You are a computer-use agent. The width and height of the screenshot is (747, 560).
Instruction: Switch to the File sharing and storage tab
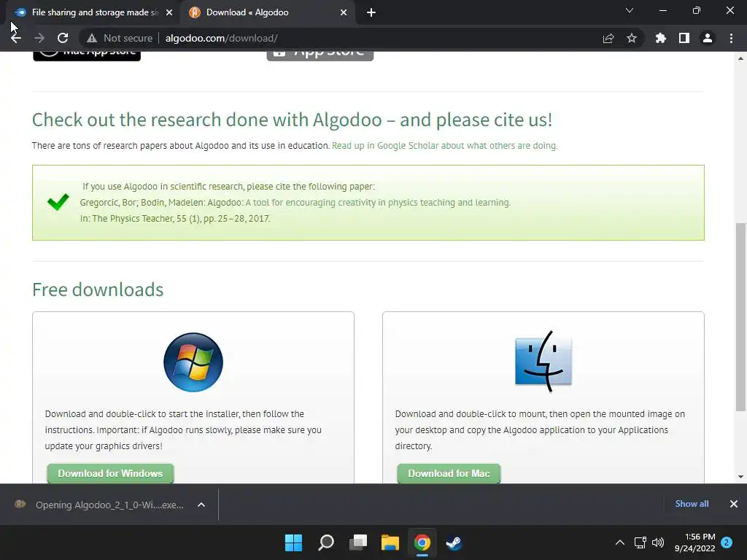[x=93, y=12]
